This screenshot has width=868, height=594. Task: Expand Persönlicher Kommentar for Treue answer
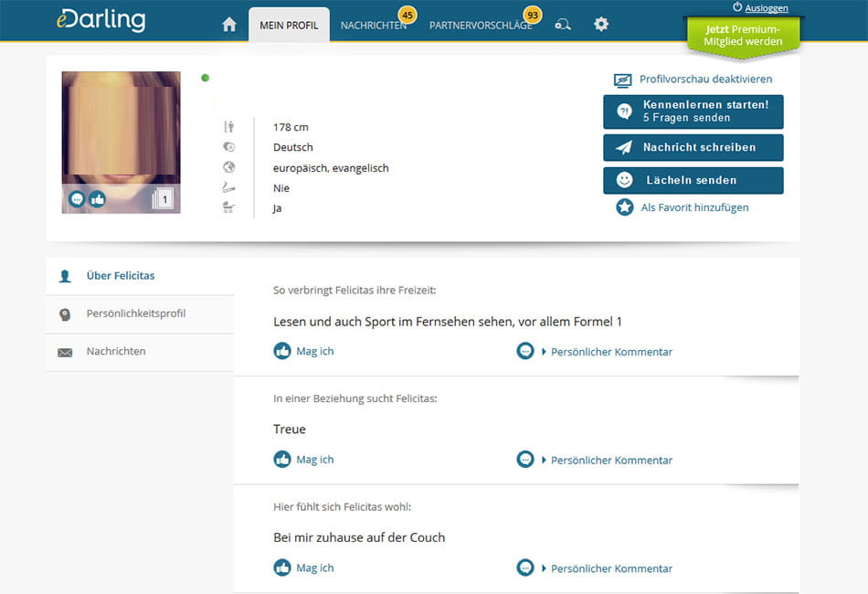(x=607, y=461)
